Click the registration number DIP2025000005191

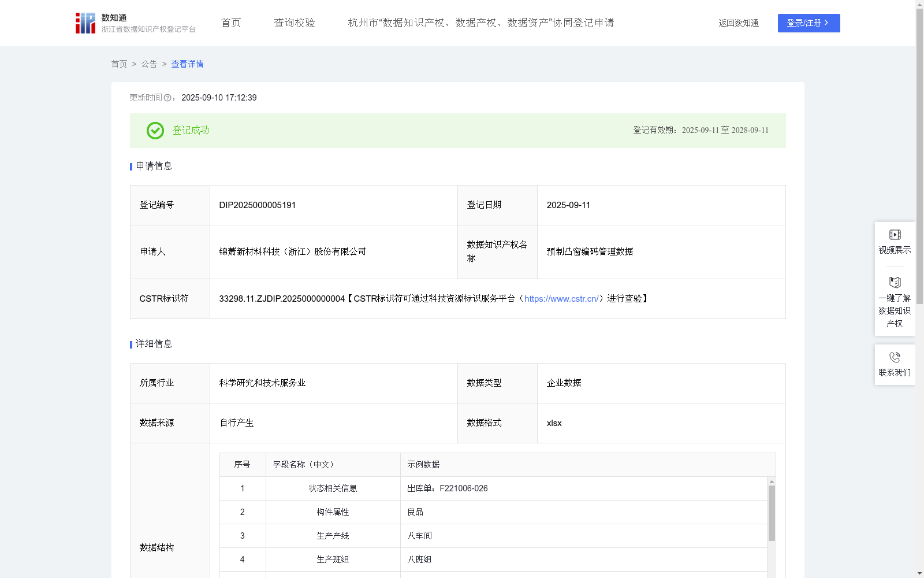pos(258,205)
